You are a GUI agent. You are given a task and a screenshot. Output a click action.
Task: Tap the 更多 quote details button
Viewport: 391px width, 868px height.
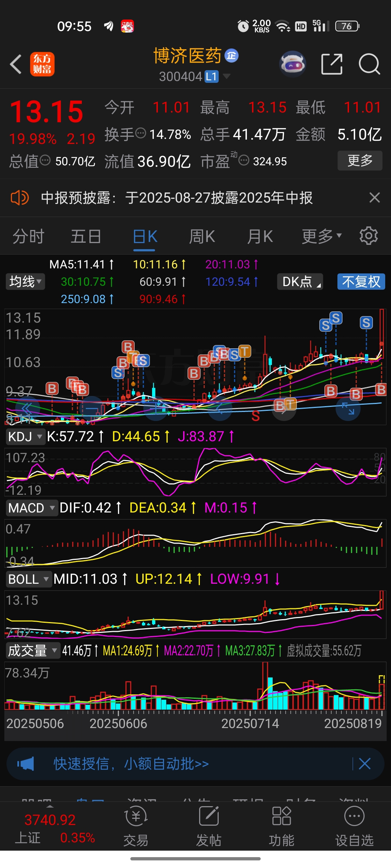[360, 160]
